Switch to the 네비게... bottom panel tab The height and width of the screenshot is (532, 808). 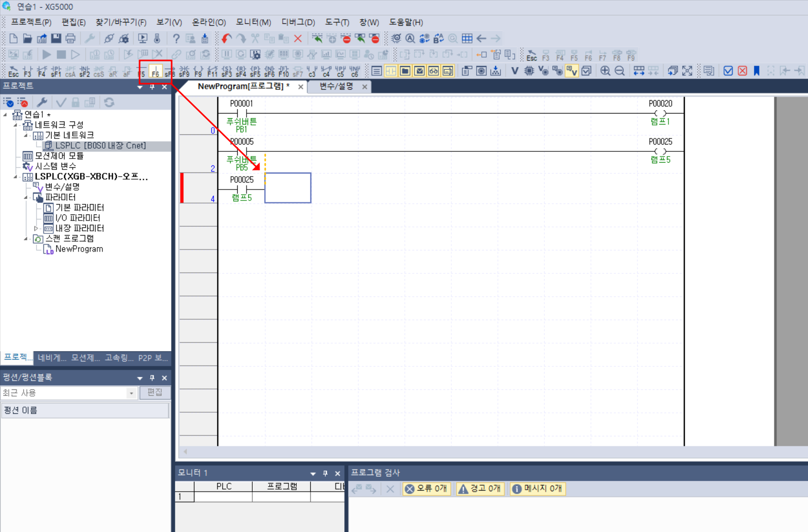click(x=52, y=357)
